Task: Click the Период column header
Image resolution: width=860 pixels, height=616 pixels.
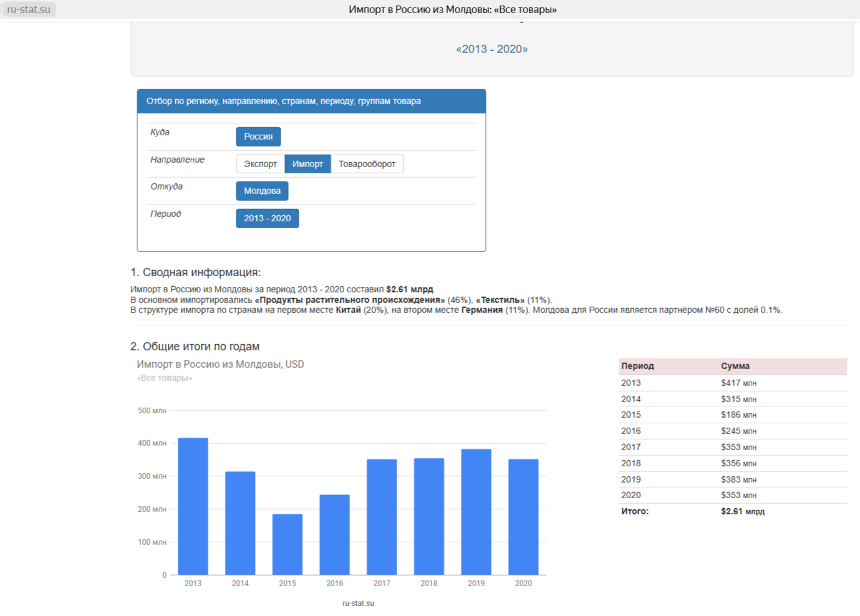Action: [637, 366]
